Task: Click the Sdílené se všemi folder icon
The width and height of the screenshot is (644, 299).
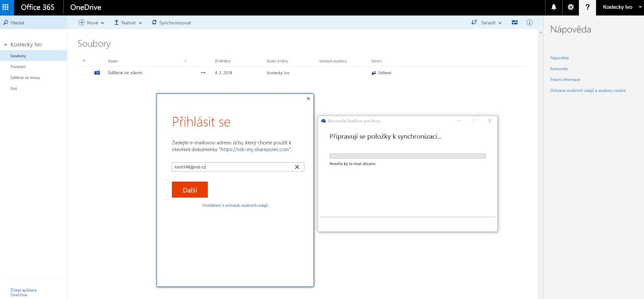Action: click(97, 73)
